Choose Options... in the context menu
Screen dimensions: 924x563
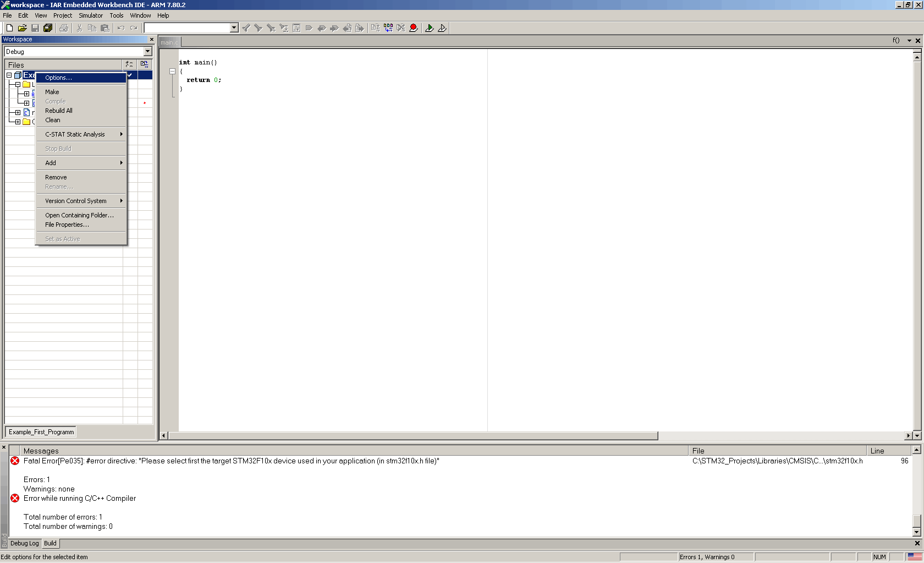tap(58, 78)
